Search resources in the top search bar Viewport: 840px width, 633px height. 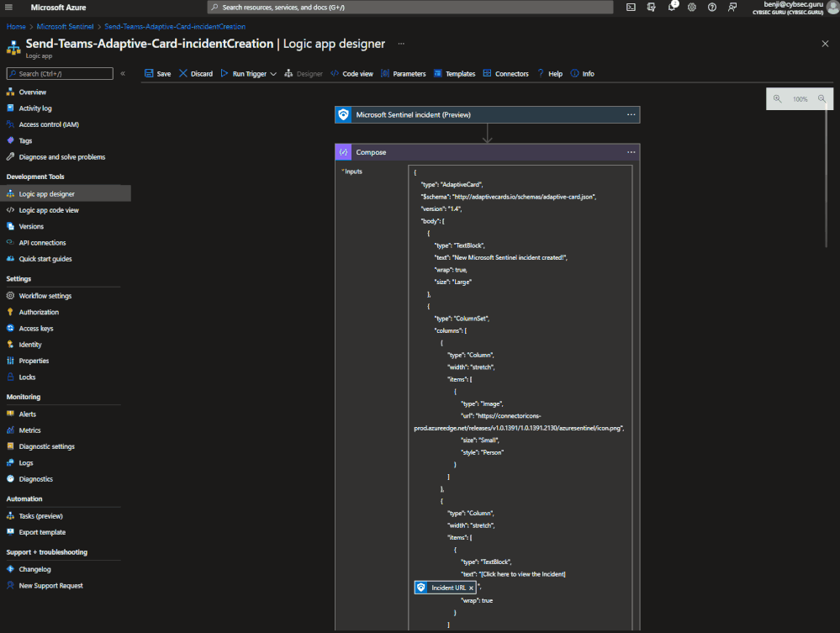[410, 8]
